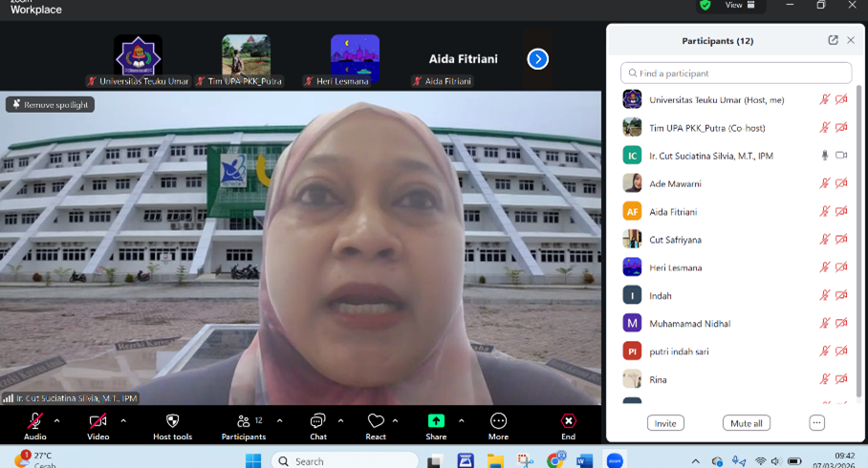Open the View menu
The width and height of the screenshot is (868, 468).
740,5
